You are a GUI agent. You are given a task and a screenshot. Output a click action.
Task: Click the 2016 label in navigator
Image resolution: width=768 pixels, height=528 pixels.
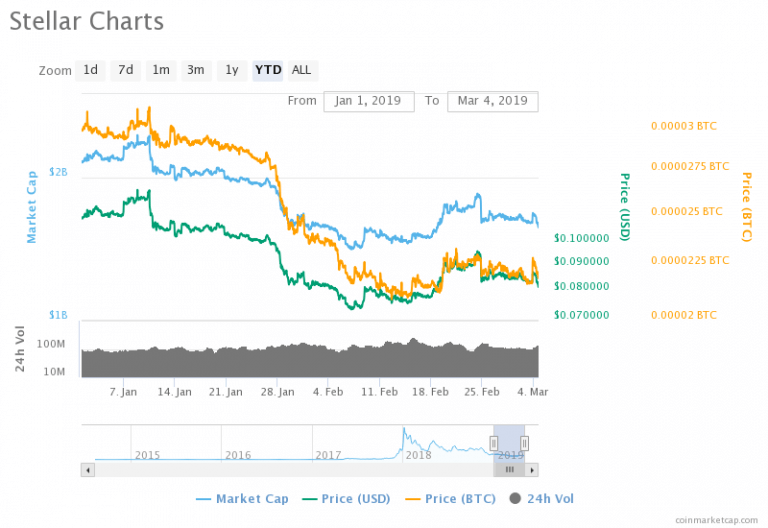tap(238, 455)
